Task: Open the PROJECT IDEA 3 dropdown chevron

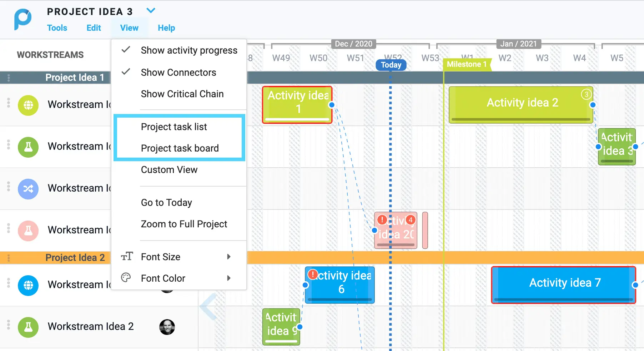Action: pyautogui.click(x=151, y=10)
